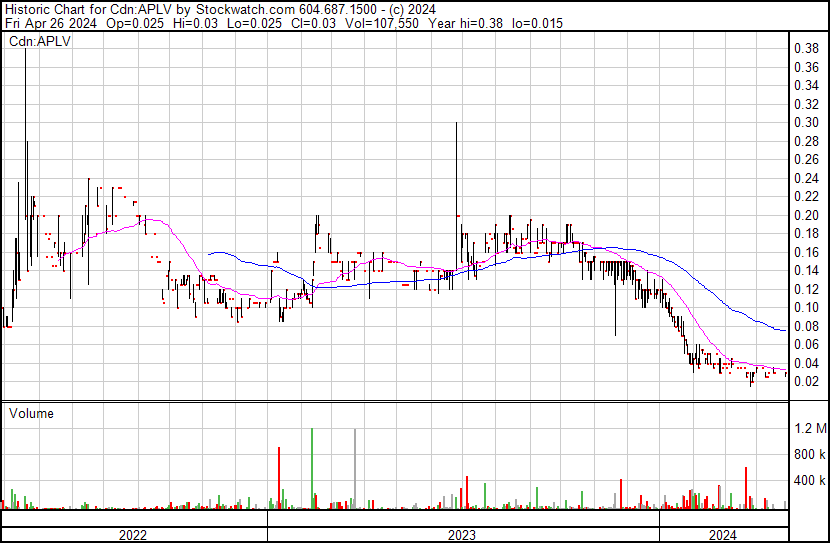Click the 800 k volume axis label
830x543 pixels.
[810, 455]
